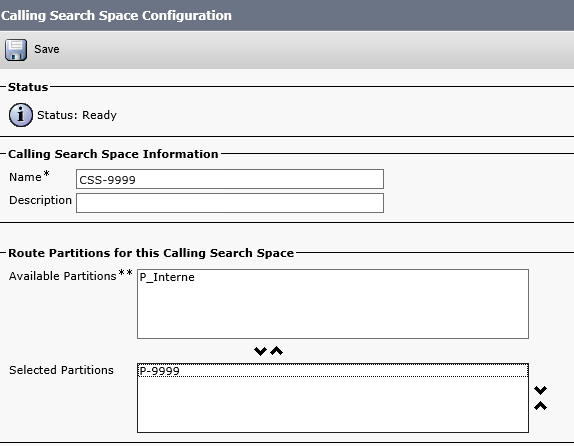Click blank area of Available Partitions listbox

333,311
